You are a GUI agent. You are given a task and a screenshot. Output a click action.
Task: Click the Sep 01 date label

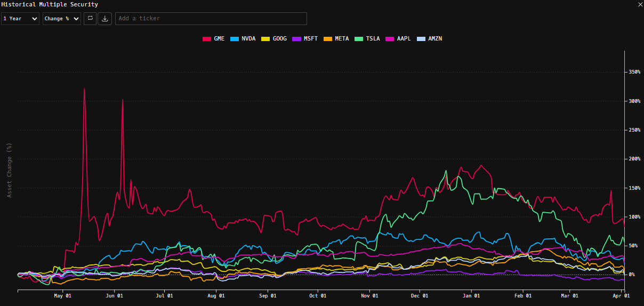(268, 295)
